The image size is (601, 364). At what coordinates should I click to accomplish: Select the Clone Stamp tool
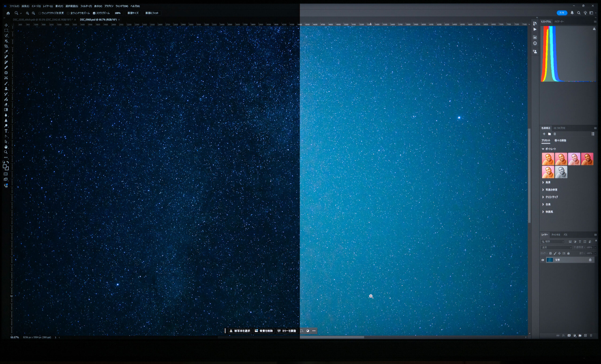[6, 89]
